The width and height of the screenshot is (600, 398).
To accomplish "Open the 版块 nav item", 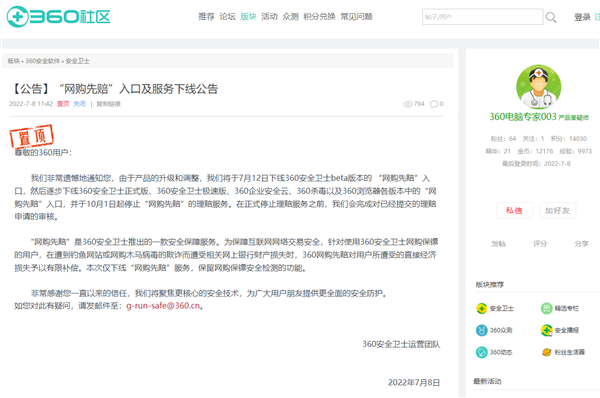I will pos(248,16).
